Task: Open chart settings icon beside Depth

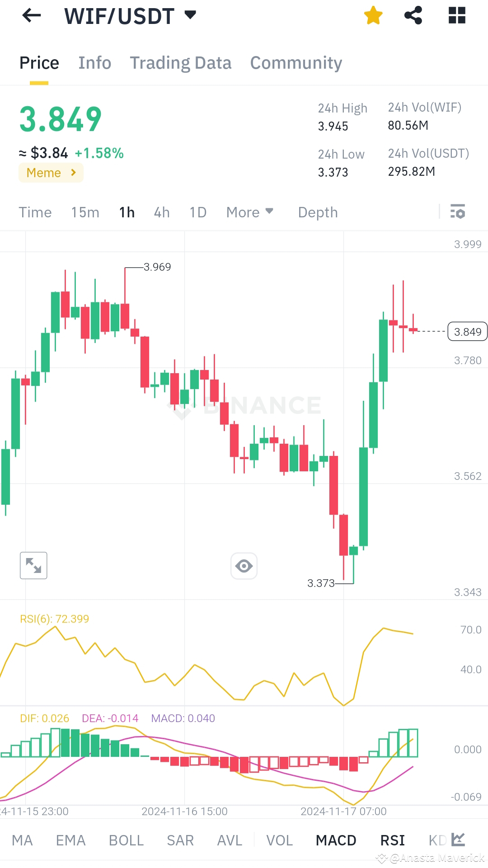Action: [x=458, y=212]
